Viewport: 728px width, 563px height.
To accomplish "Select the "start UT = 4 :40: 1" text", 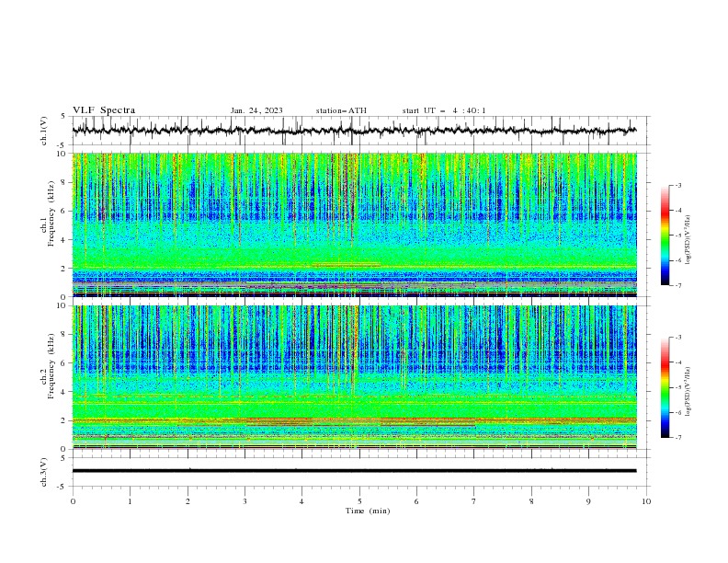I will (444, 110).
